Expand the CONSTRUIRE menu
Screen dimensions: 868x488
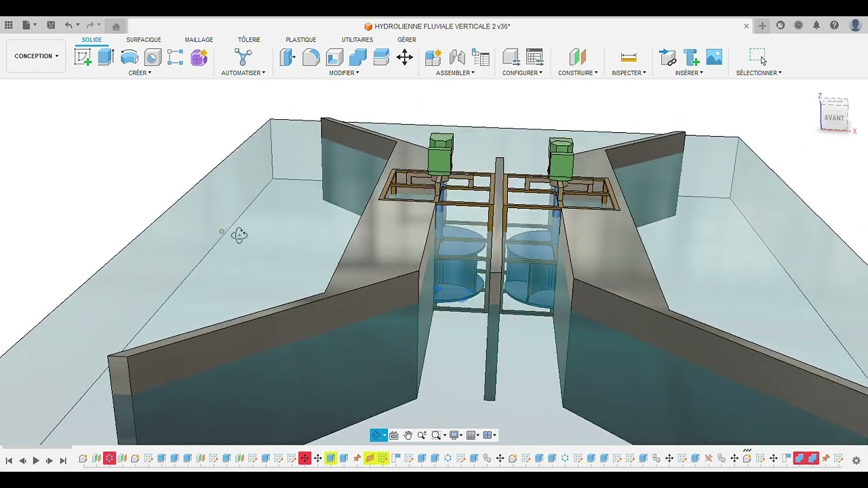tap(578, 73)
